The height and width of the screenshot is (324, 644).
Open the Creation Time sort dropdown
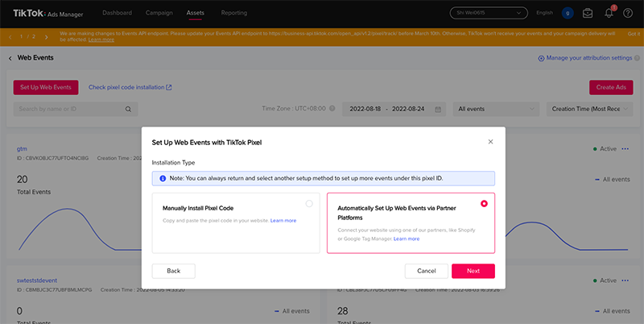(x=589, y=109)
